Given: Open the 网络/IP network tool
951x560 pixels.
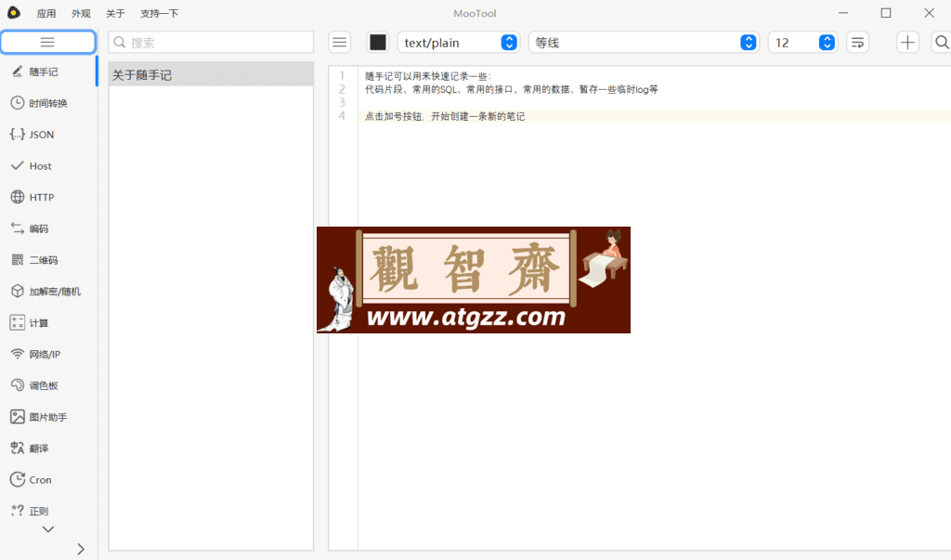Looking at the screenshot, I should [47, 355].
